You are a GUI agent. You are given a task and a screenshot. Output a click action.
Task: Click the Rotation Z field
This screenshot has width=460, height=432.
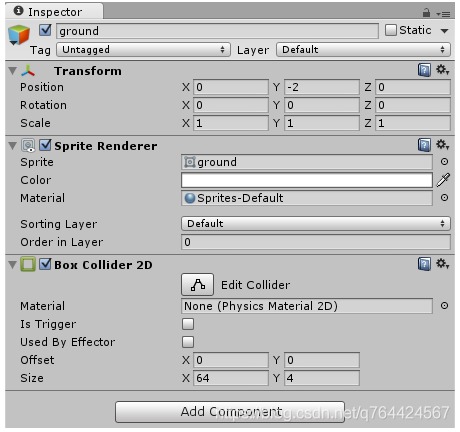413,105
